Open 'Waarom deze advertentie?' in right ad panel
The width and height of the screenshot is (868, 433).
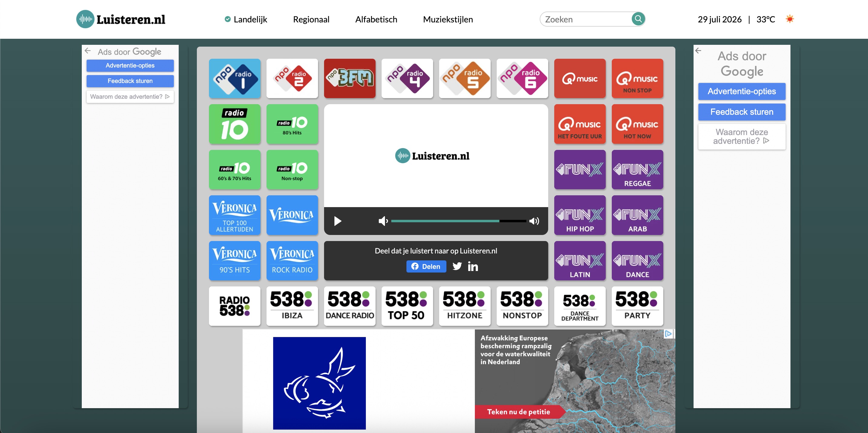(x=742, y=137)
